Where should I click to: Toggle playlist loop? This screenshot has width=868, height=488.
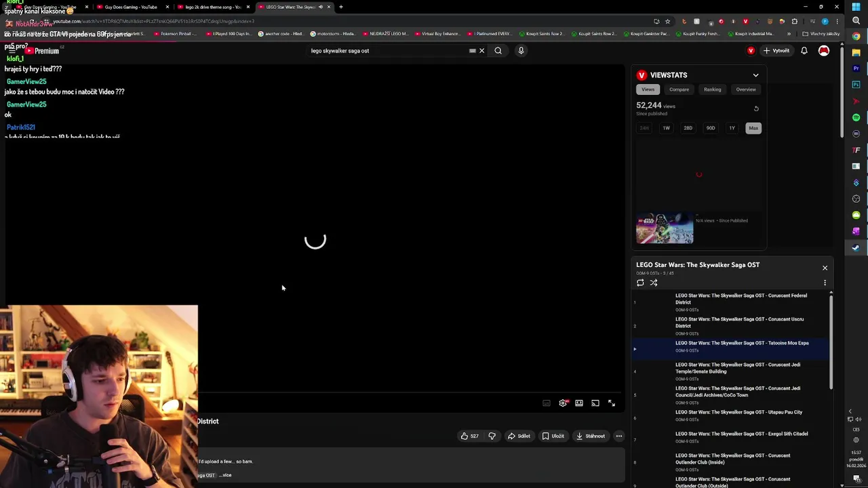(640, 283)
